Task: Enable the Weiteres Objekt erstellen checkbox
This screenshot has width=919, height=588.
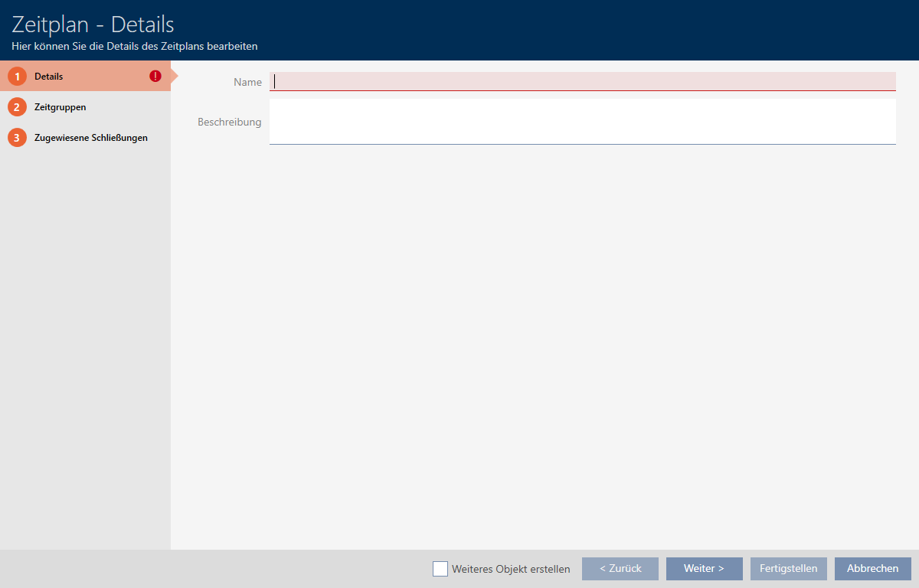Action: (440, 569)
